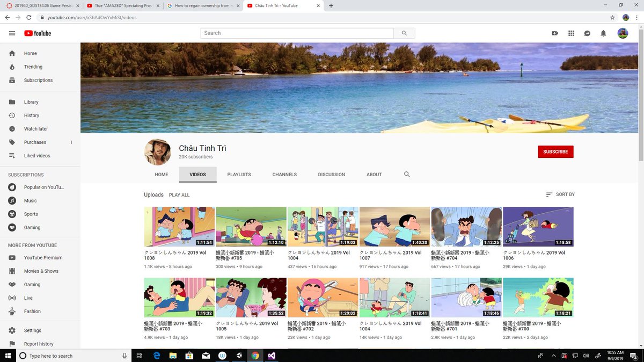The image size is (644, 362).
Task: Open video title ending #702
Action: pos(317,326)
